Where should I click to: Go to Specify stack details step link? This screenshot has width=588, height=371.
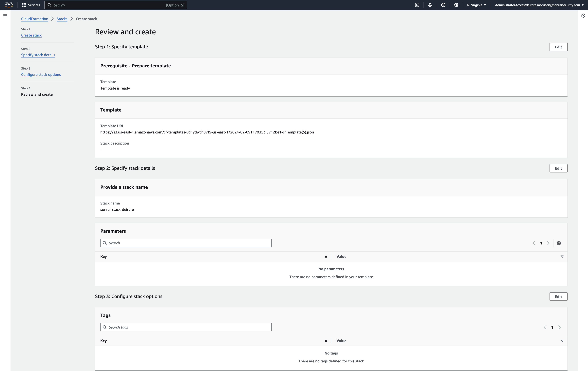click(x=38, y=55)
